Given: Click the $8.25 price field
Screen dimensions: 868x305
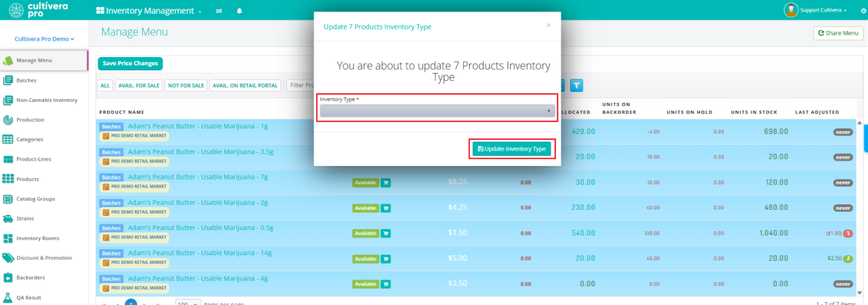Looking at the screenshot, I should click(458, 182).
